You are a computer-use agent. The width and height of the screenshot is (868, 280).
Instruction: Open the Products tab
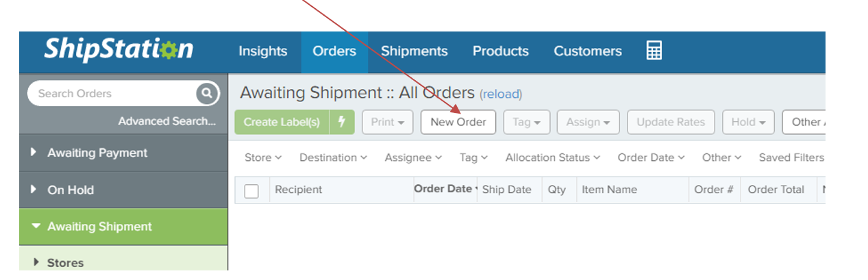pyautogui.click(x=501, y=51)
